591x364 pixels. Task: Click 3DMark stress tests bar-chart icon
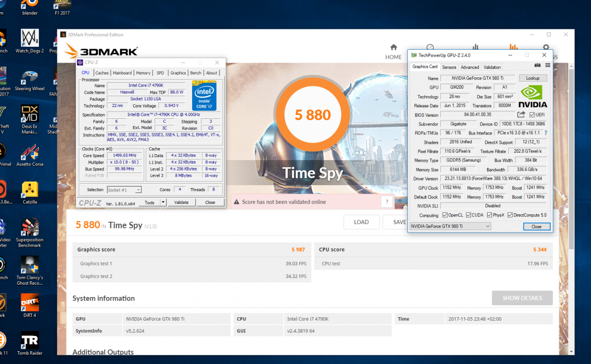475,47
